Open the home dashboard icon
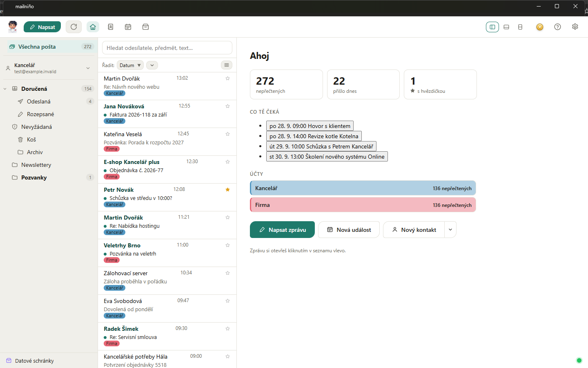The width and height of the screenshot is (588, 368). click(x=93, y=27)
